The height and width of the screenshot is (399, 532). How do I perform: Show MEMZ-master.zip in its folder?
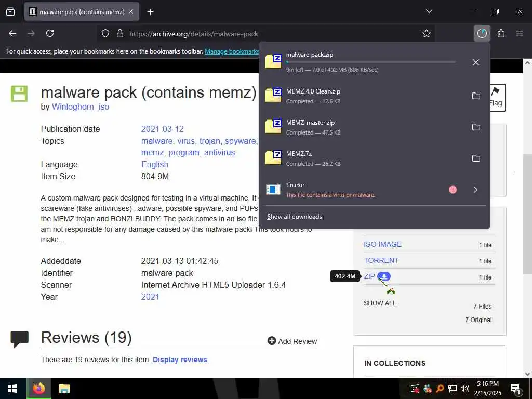(x=476, y=127)
